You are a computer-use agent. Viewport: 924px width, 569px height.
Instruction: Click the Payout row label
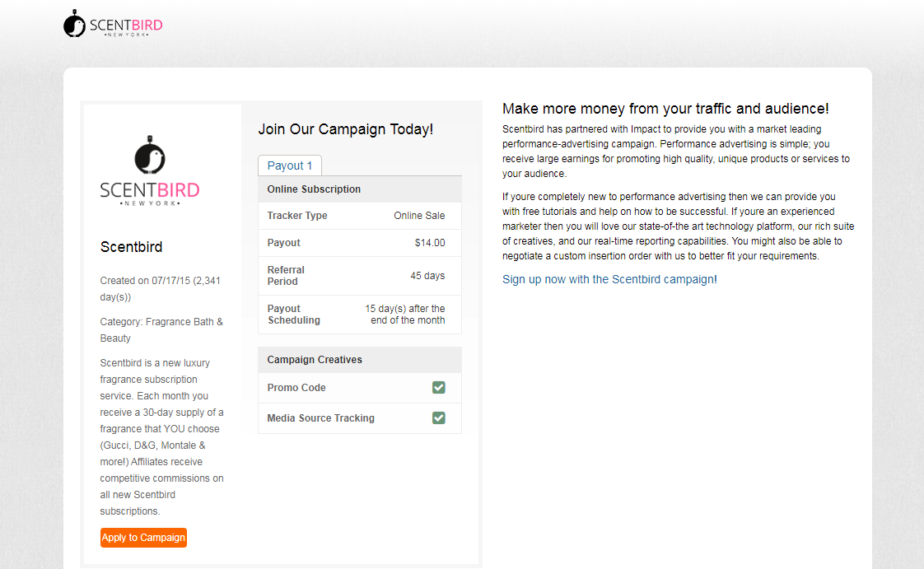pyautogui.click(x=283, y=243)
